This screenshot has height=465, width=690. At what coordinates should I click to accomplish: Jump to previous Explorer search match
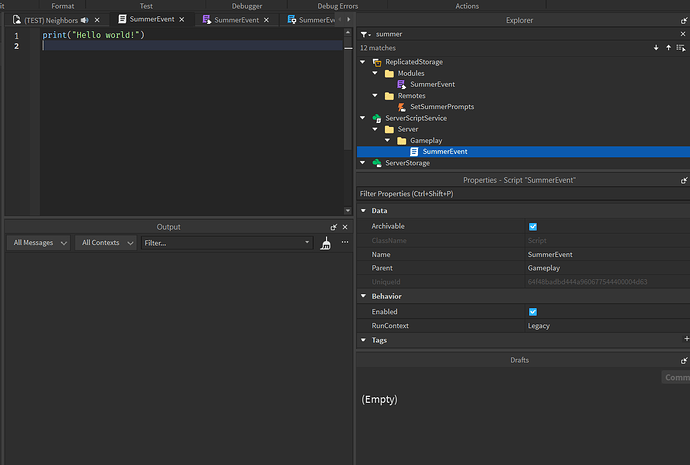coord(668,48)
